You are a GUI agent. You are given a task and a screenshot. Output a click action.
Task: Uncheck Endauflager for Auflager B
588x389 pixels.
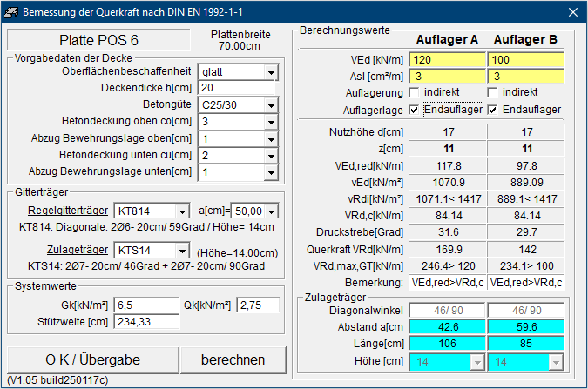pos(492,110)
